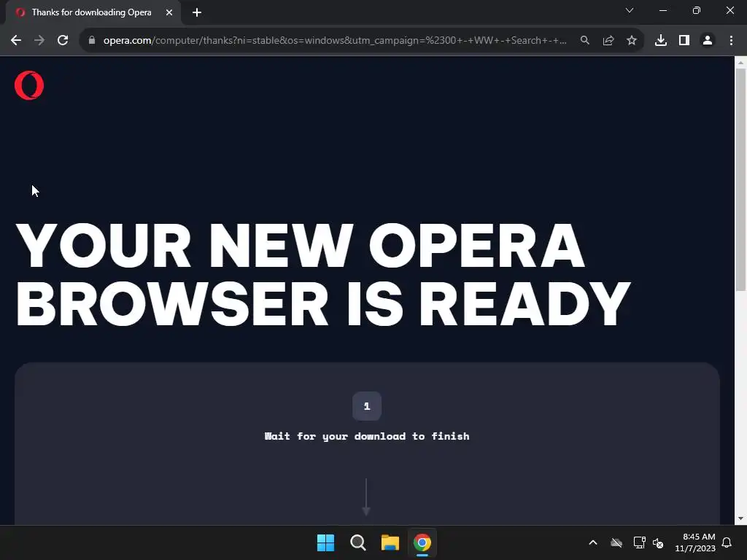Restore down the Chrome window
This screenshot has width=747, height=560.
tap(697, 10)
